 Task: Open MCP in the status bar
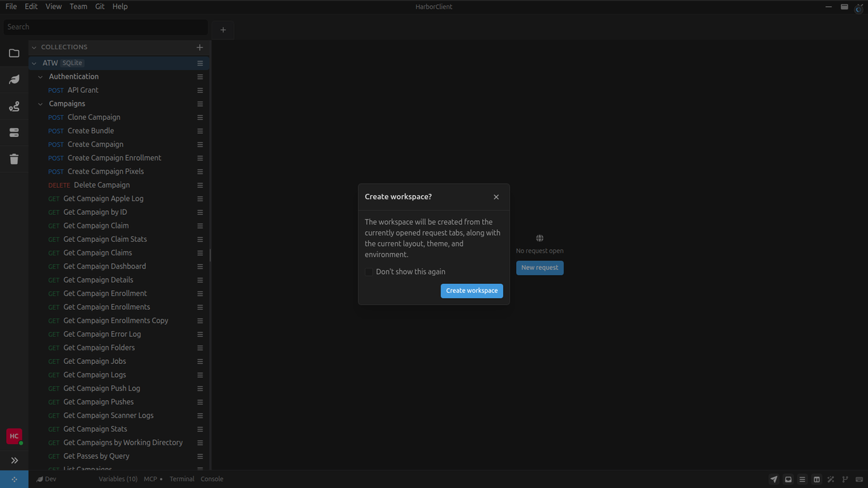[x=153, y=479]
